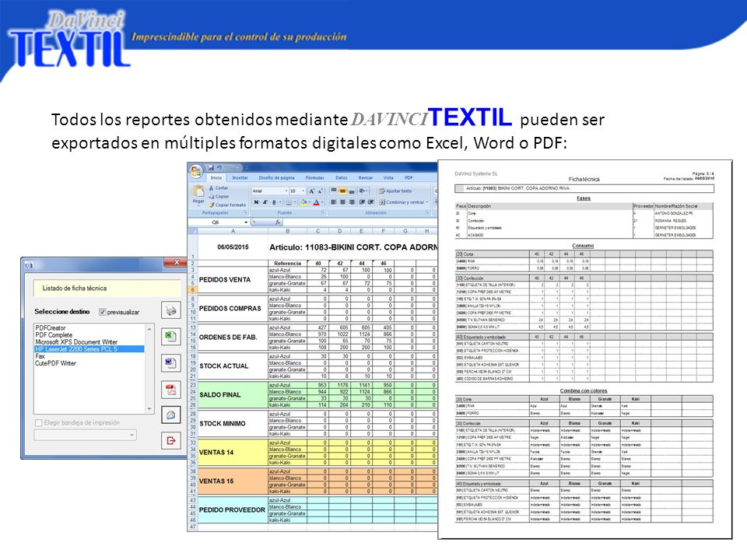
Task: Export the report to PDF via dialog icon
Action: pyautogui.click(x=171, y=390)
